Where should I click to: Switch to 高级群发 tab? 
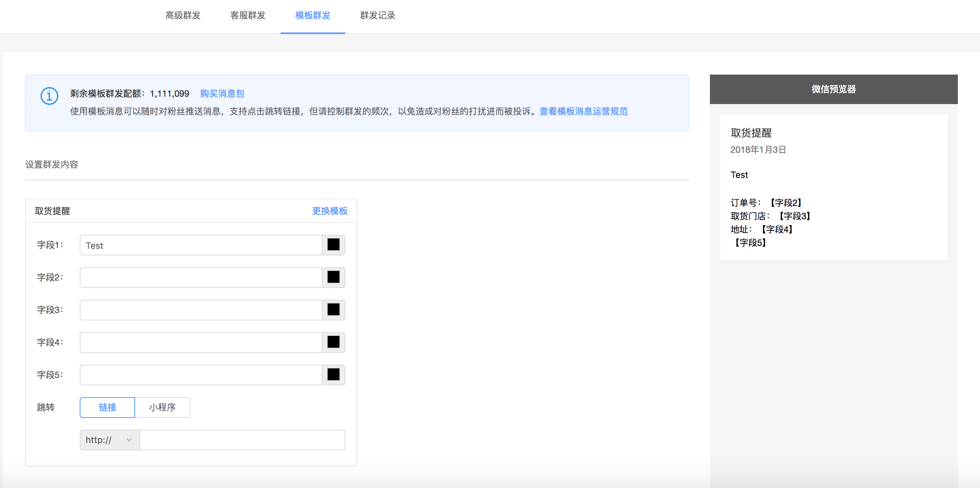183,16
